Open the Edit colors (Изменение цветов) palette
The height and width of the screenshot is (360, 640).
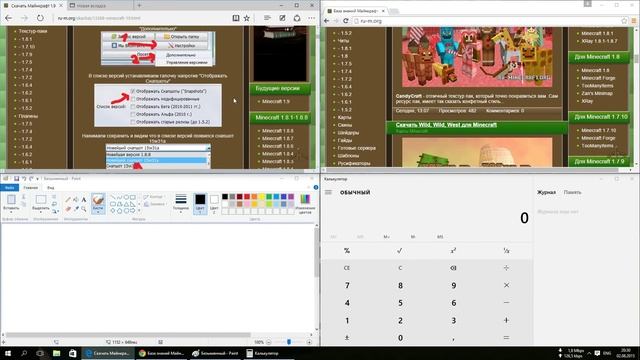point(305,204)
